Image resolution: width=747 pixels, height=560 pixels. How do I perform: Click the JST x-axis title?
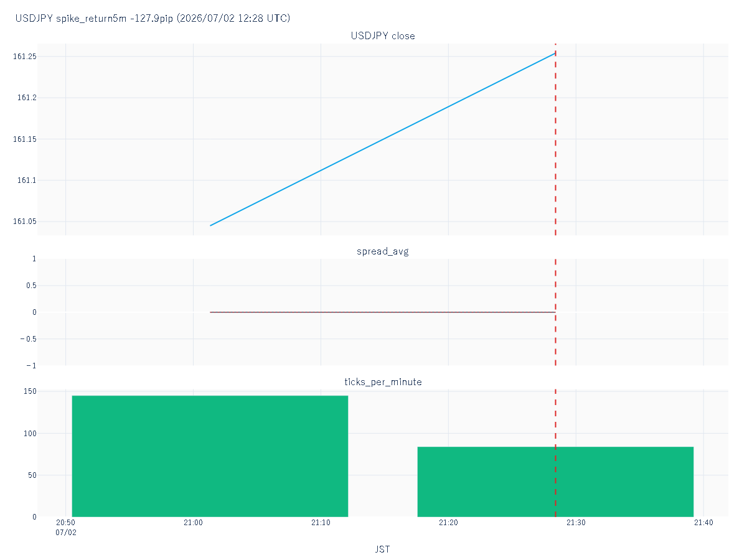click(383, 549)
